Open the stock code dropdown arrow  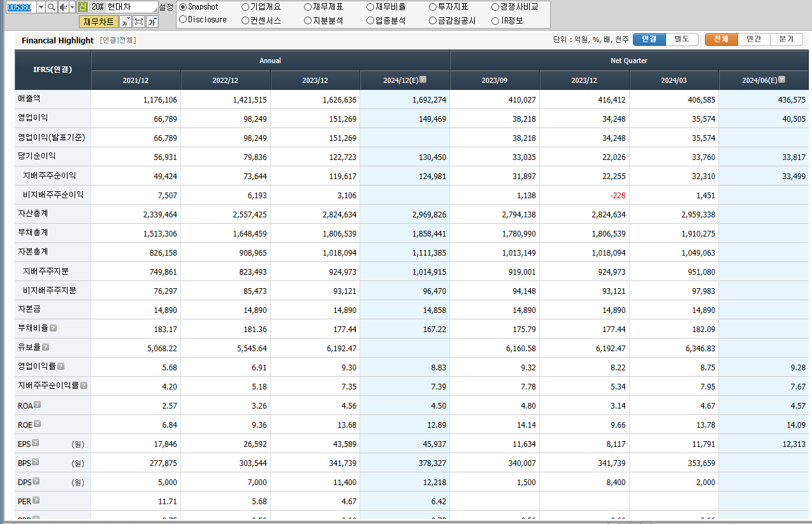point(41,7)
